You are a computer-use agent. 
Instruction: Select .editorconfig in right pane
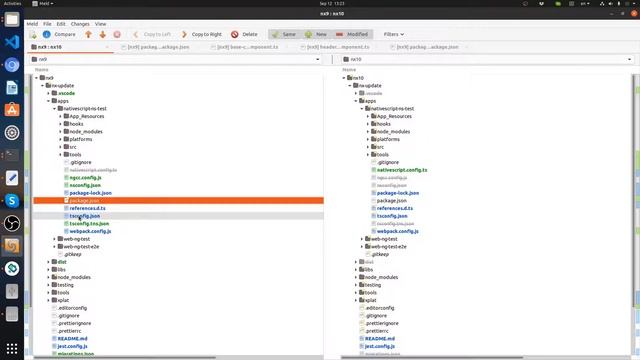380,308
